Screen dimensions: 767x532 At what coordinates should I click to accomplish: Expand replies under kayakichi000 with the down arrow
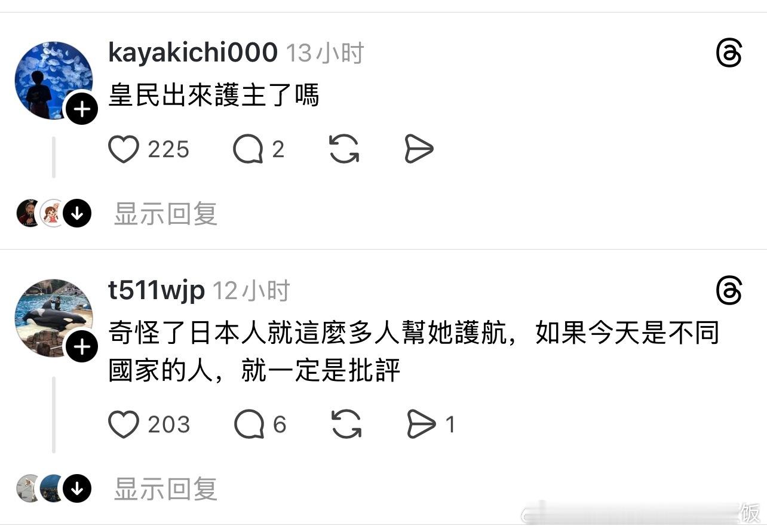[x=77, y=213]
